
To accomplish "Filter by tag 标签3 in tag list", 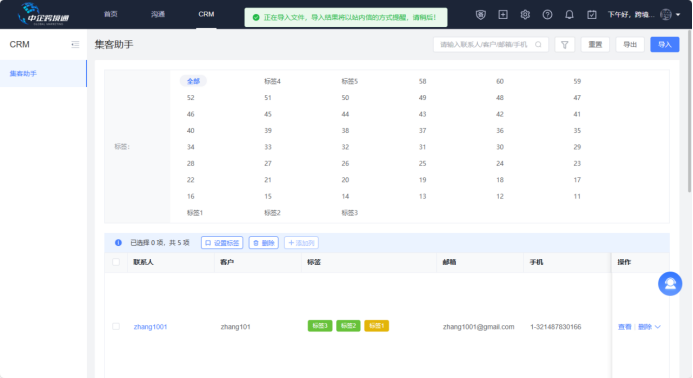I will click(x=350, y=213).
